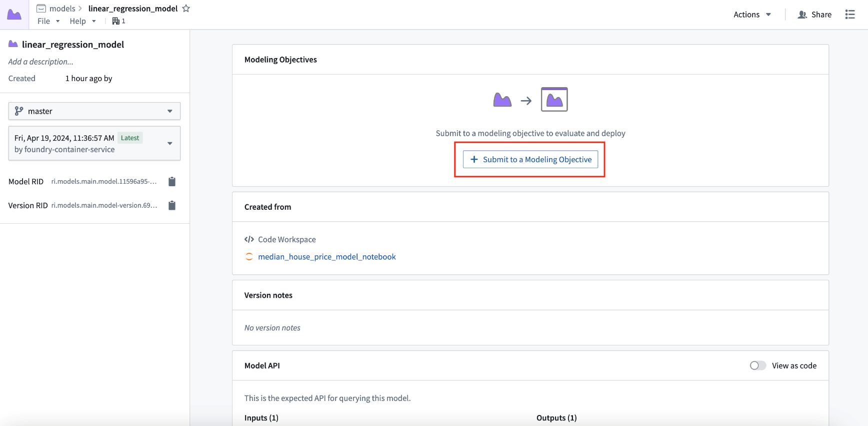
Task: Copy the Version RID to clipboard
Action: (172, 206)
